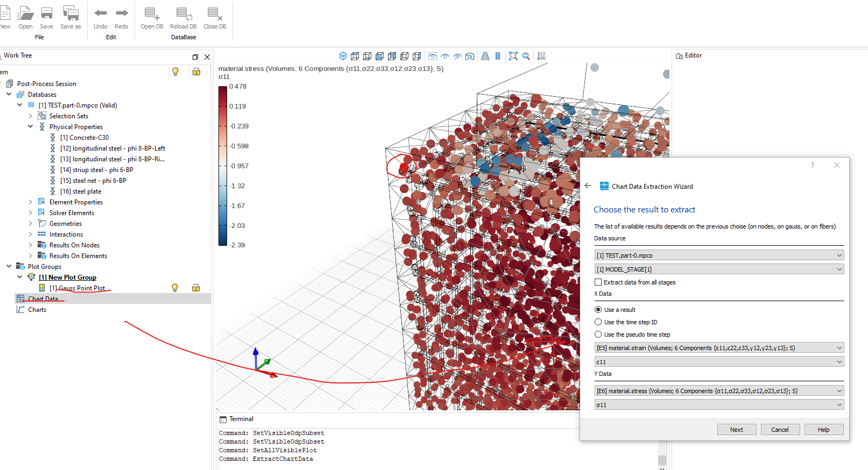The height and width of the screenshot is (470, 868).
Task: Click the wizard question mark help icon
Action: point(813,165)
